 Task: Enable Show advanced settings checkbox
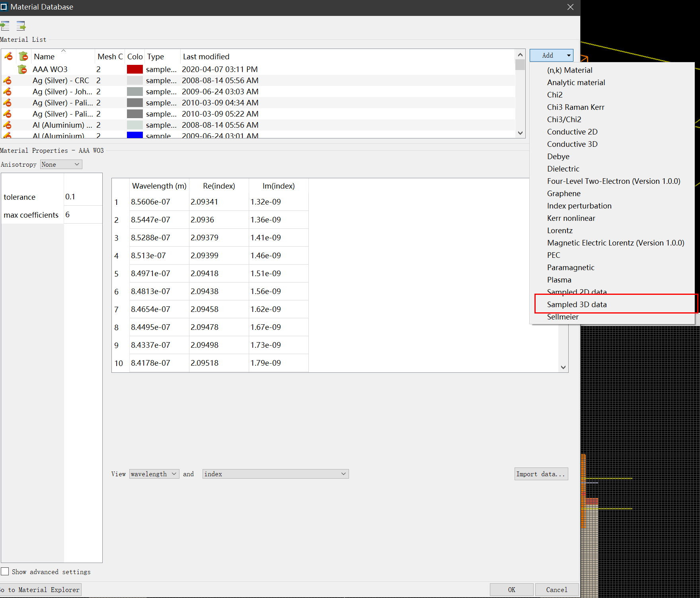point(5,571)
